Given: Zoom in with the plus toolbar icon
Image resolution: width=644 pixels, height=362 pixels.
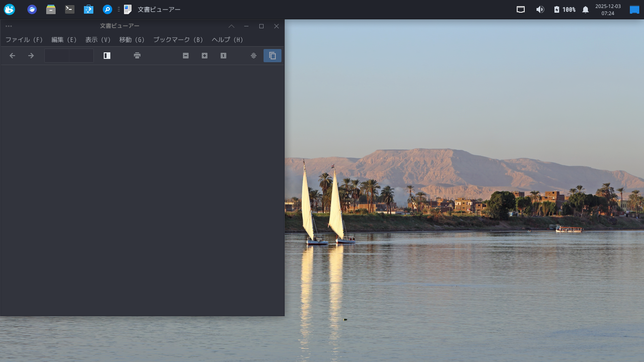Looking at the screenshot, I should pos(205,56).
